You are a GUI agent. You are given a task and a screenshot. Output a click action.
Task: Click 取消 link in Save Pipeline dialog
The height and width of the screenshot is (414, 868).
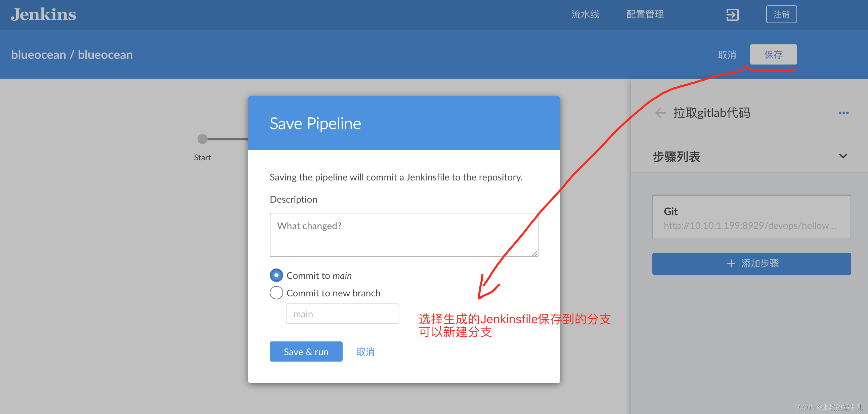(365, 351)
